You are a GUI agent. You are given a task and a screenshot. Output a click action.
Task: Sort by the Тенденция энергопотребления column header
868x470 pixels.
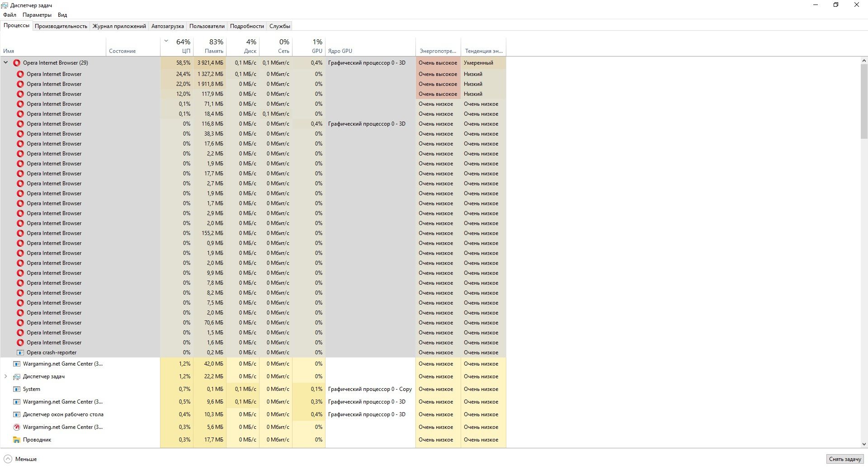(x=483, y=47)
